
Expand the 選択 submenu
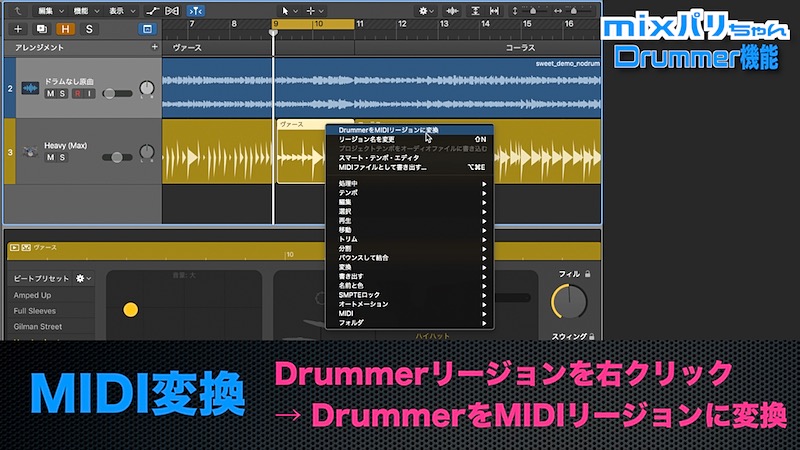(x=409, y=211)
